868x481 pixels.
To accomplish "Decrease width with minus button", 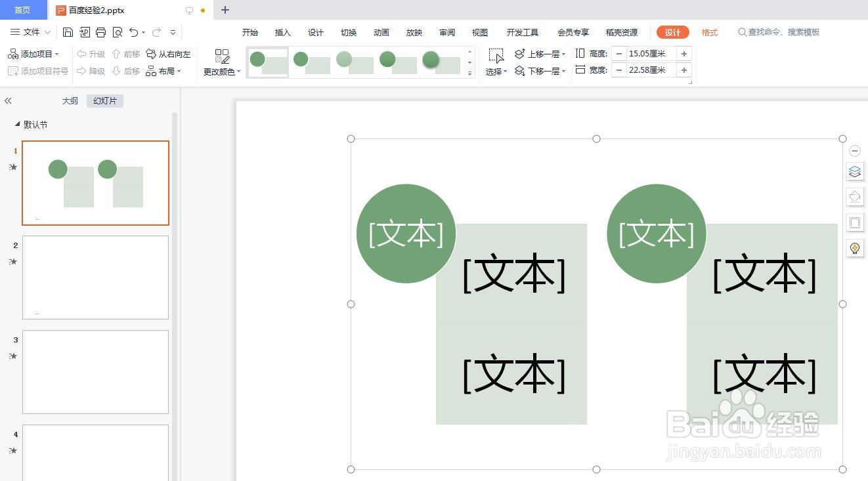I will 619,70.
